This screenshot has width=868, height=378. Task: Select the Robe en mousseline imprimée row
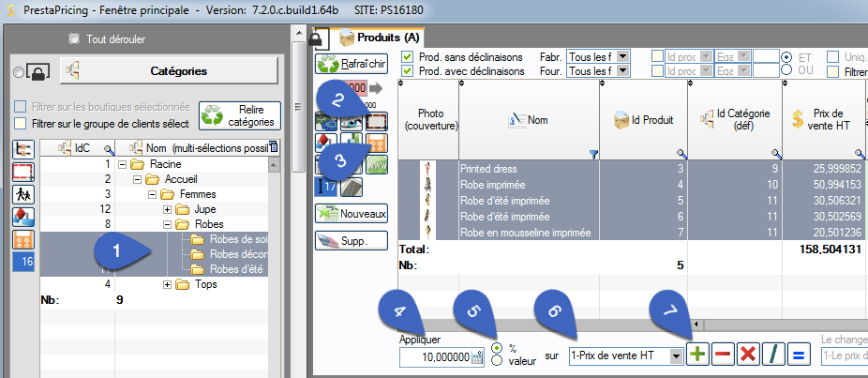click(x=631, y=233)
